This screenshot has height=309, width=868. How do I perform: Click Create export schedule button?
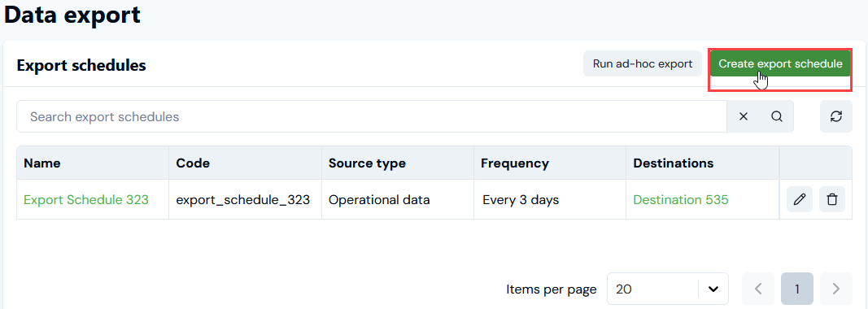(x=780, y=63)
